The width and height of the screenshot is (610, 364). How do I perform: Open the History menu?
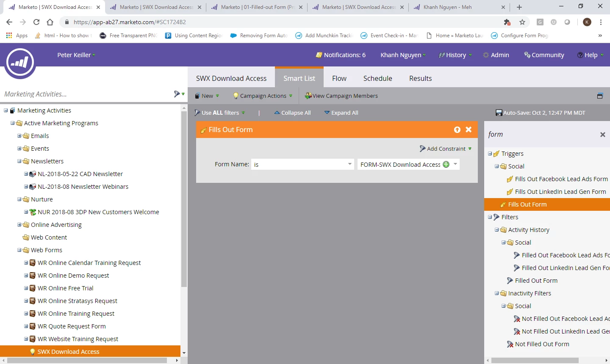point(455,55)
